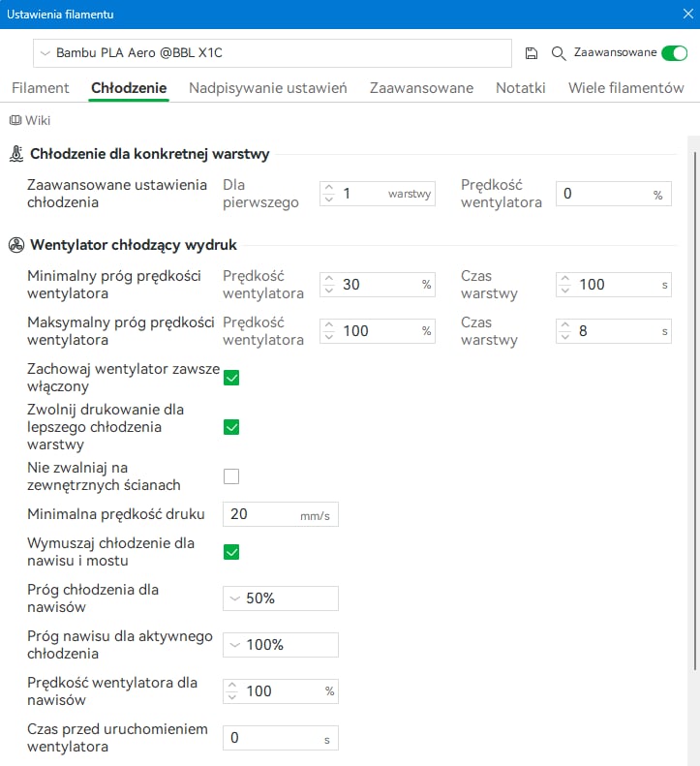Decrease Prędkość wentylatora dla nawisów value

pyautogui.click(x=232, y=696)
